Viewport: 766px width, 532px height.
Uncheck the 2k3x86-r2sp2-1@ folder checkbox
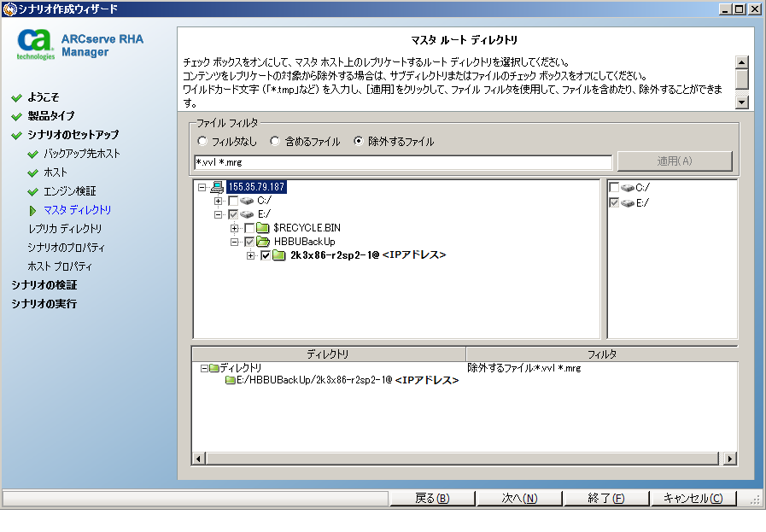tap(266, 255)
